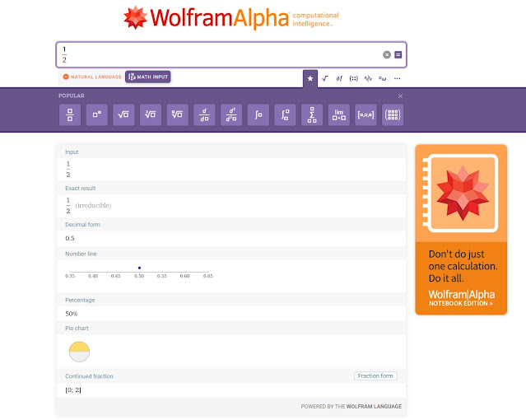Open the radical/algebra symbols tab
The height and width of the screenshot is (420, 526).
324,78
